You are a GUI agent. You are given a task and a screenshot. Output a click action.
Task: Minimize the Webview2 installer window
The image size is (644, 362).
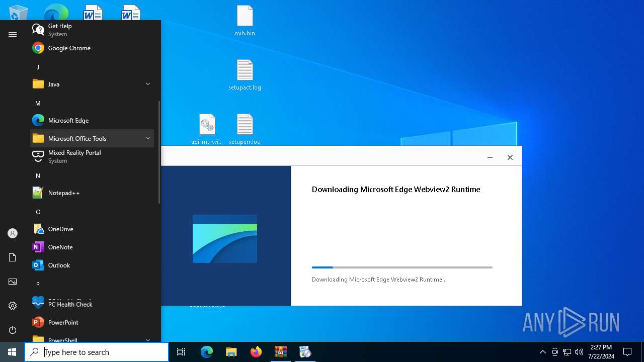click(490, 157)
